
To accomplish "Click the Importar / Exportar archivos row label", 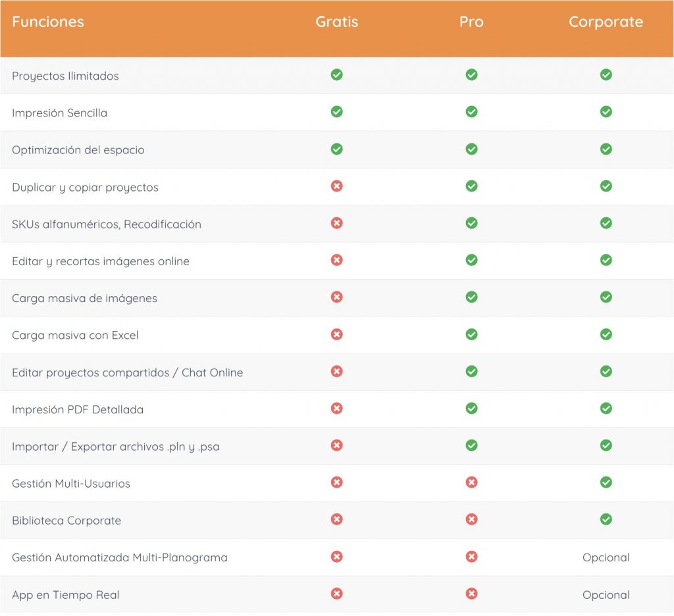I will [116, 447].
